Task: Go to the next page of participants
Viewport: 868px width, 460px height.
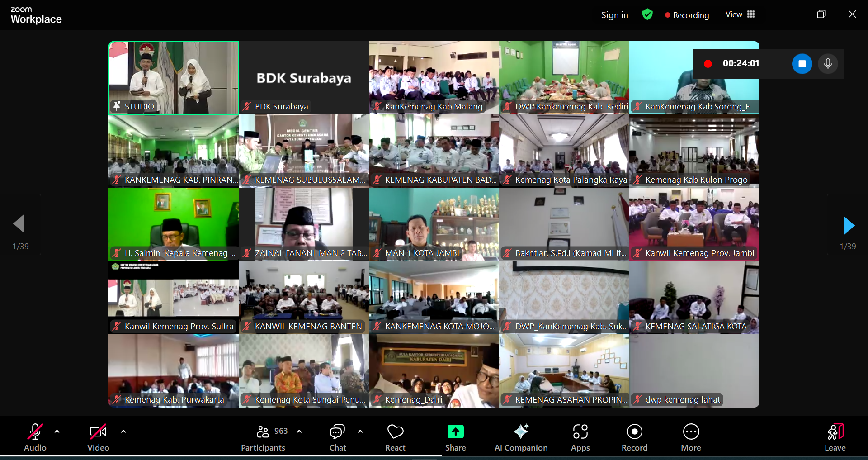Action: (849, 225)
